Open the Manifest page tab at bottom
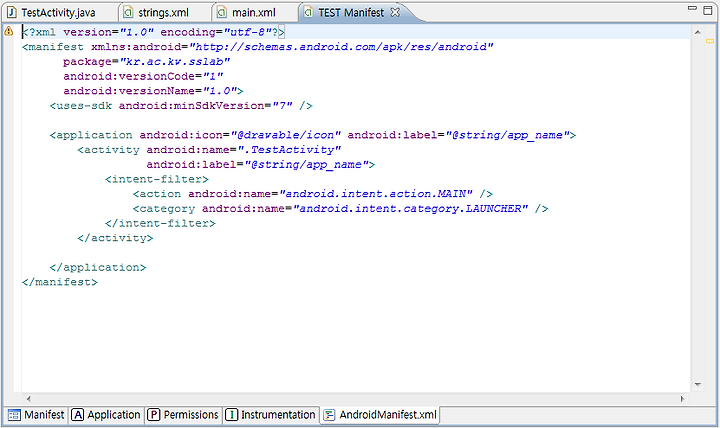The image size is (720, 428). tap(36, 415)
